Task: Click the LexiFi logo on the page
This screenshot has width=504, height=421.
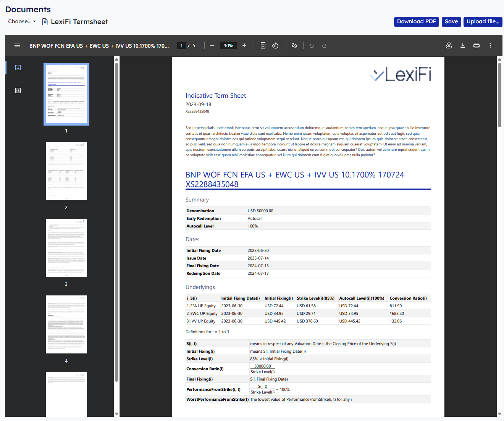Action: 401,74
